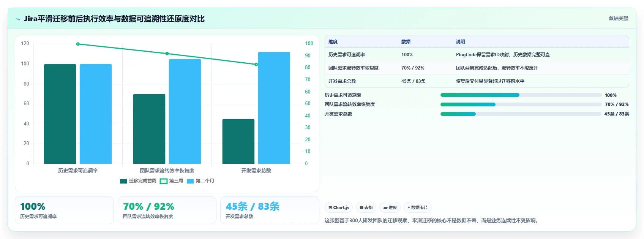Click the light blue 团队需求流转效率恢复度 bar
The height and width of the screenshot is (239, 644).
click(x=185, y=111)
